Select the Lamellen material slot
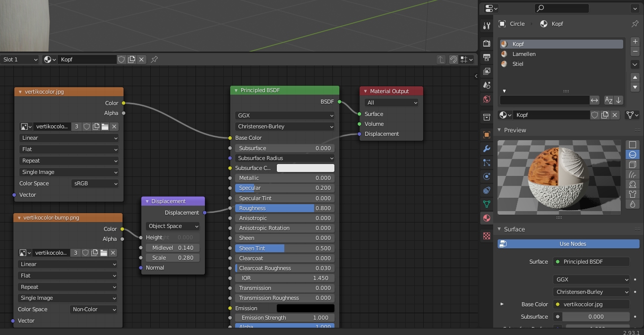Viewport: 644px width, 335px height. (561, 54)
